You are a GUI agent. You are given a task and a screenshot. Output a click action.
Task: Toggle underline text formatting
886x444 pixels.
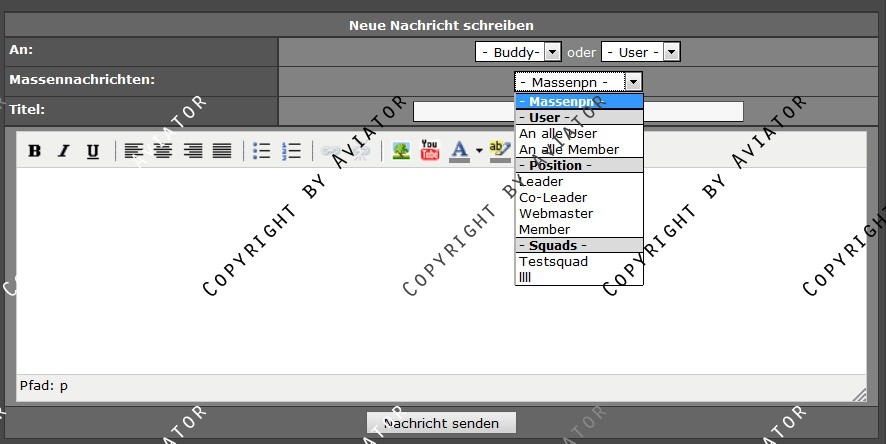click(x=92, y=151)
